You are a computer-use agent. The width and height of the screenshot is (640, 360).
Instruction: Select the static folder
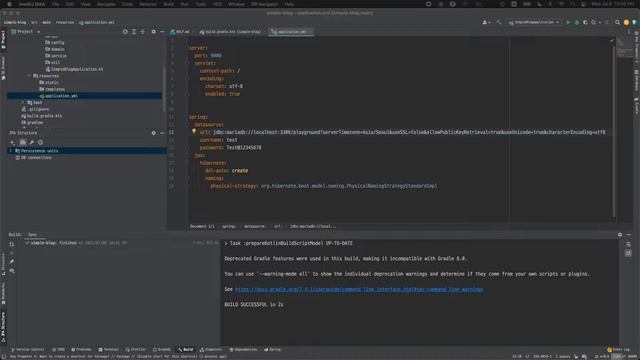click(x=49, y=82)
